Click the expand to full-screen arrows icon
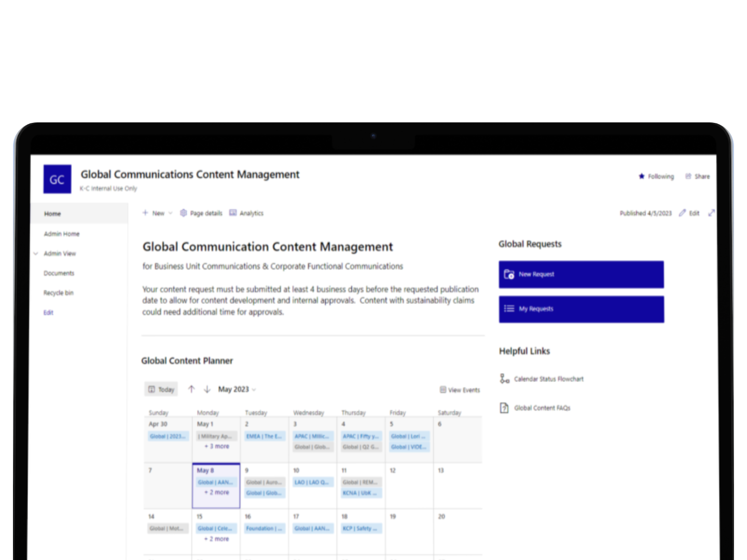The height and width of the screenshot is (560, 747). (711, 213)
